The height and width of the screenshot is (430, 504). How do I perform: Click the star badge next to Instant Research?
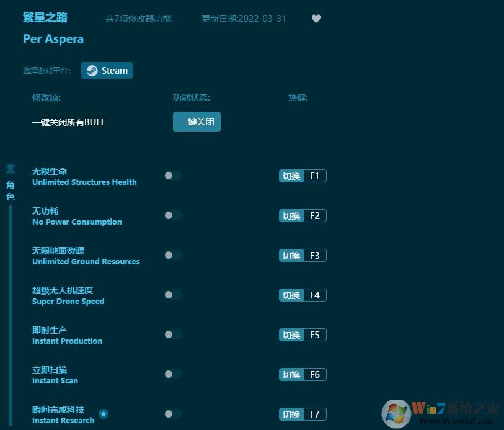coord(104,414)
